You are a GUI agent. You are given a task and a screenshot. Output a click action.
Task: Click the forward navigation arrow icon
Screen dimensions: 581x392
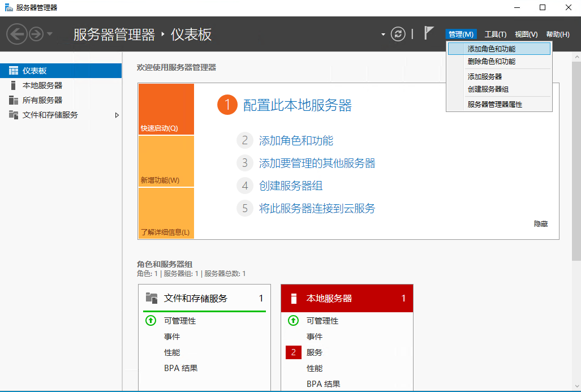pos(36,35)
